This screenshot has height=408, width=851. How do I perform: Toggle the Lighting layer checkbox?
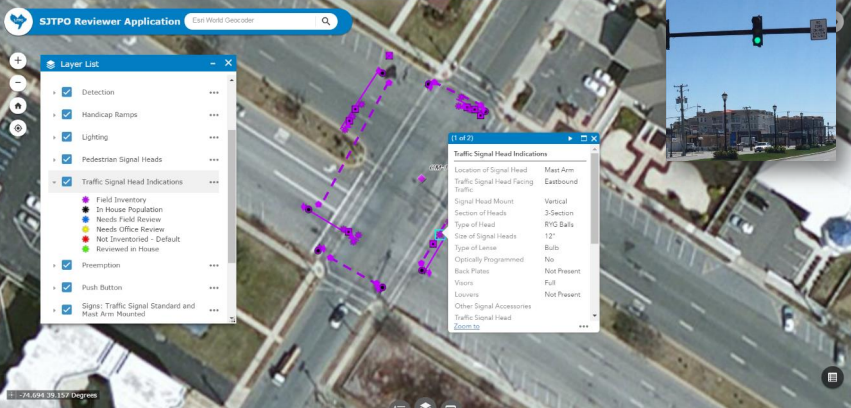[67, 137]
